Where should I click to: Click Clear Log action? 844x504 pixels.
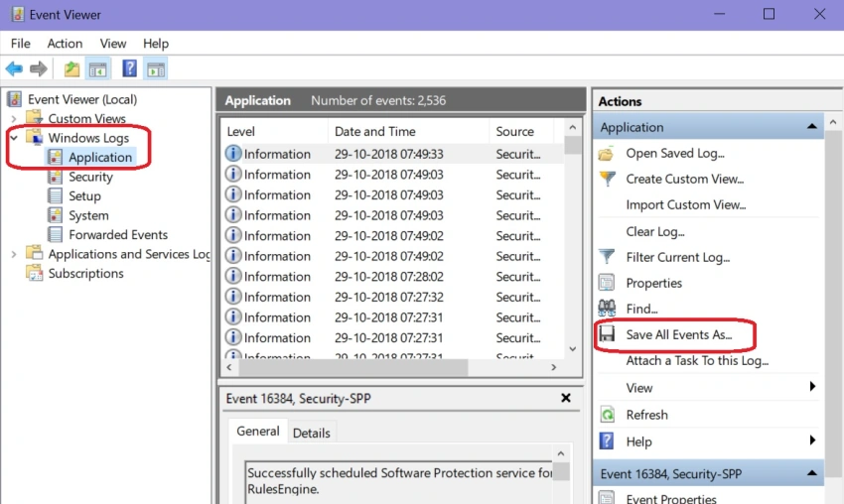click(655, 232)
